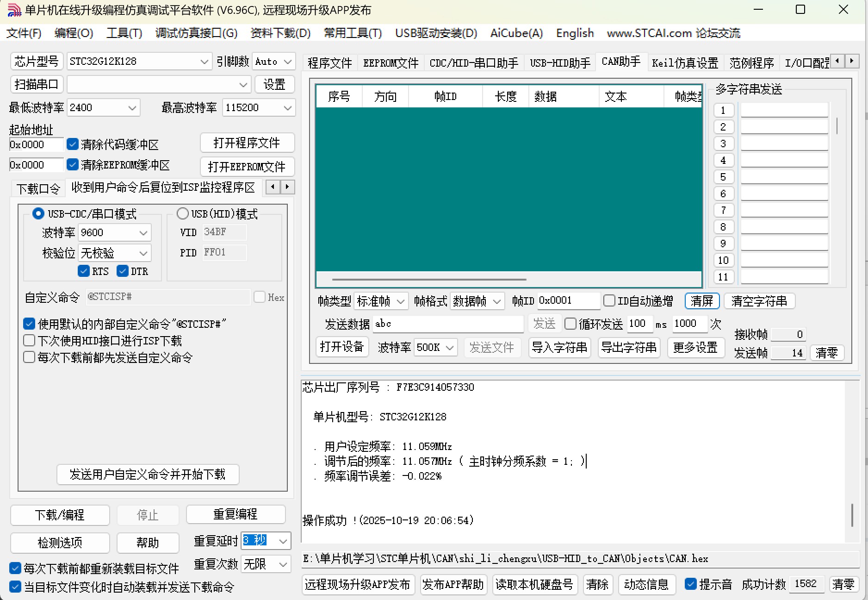868x600 pixels.
Task: Open the 调试仿真接口(G) menu
Action: coord(196,33)
